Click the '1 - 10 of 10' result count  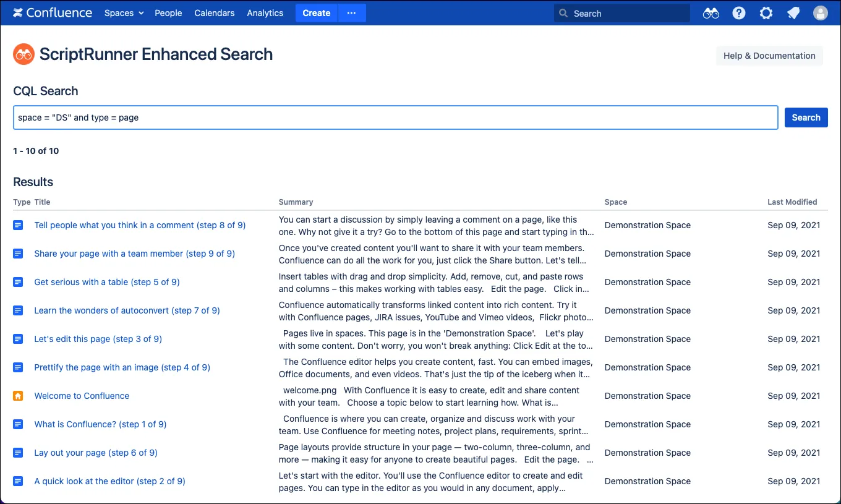point(36,151)
